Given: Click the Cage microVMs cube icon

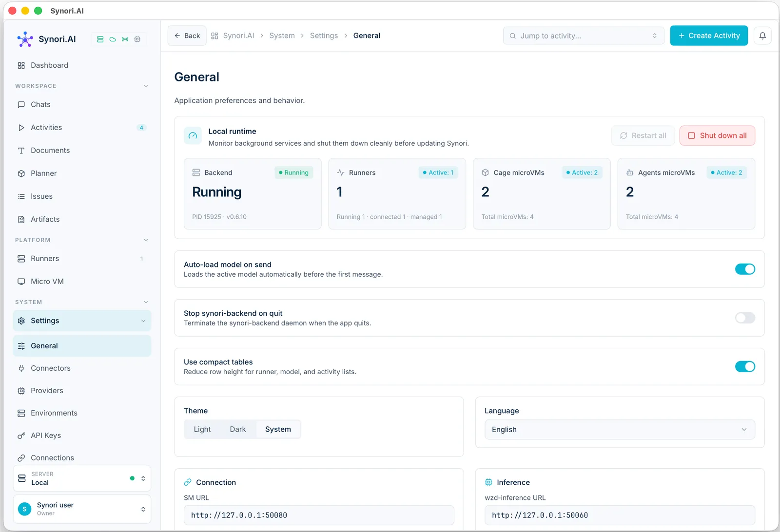Looking at the screenshot, I should 485,172.
